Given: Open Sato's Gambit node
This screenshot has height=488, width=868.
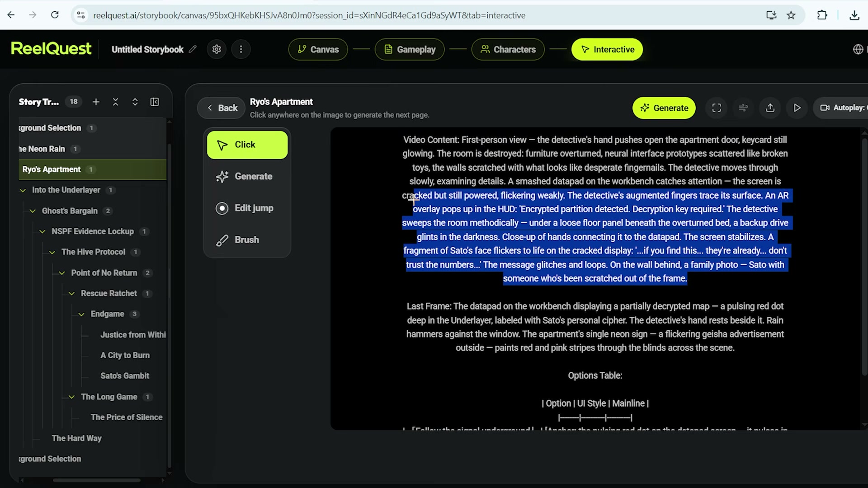Looking at the screenshot, I should (x=125, y=376).
